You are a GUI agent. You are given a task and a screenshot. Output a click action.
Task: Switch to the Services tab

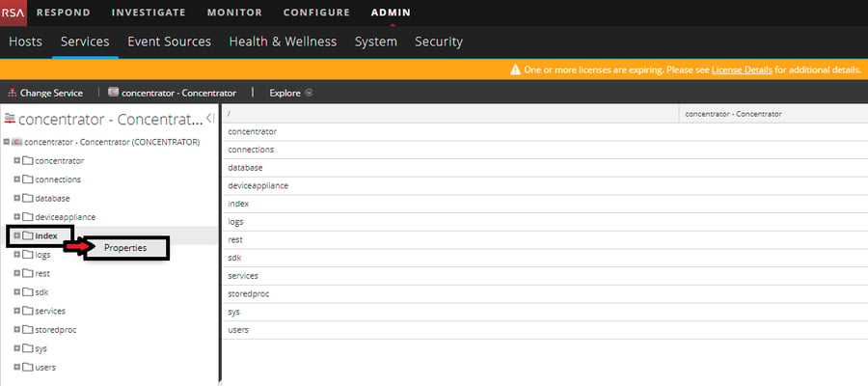85,41
